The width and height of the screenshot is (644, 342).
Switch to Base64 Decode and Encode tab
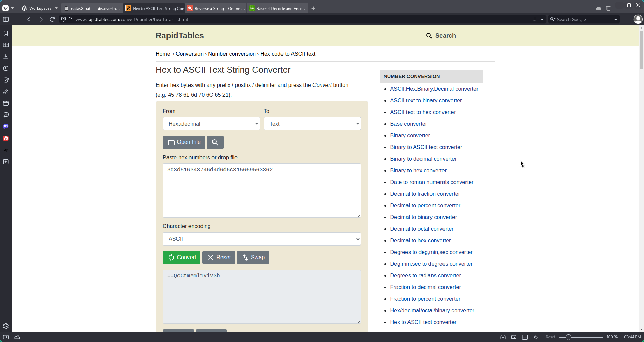278,8
